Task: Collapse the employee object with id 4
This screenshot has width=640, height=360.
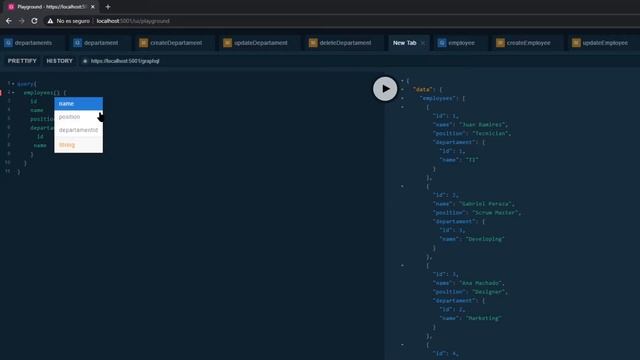Action: (x=402, y=344)
